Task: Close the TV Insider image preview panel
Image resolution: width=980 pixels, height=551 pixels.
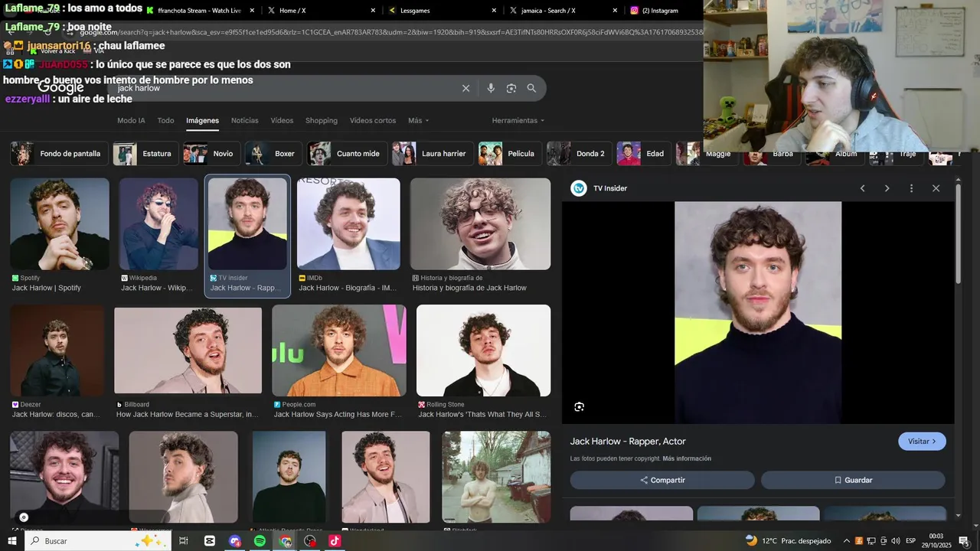Action: coord(936,188)
